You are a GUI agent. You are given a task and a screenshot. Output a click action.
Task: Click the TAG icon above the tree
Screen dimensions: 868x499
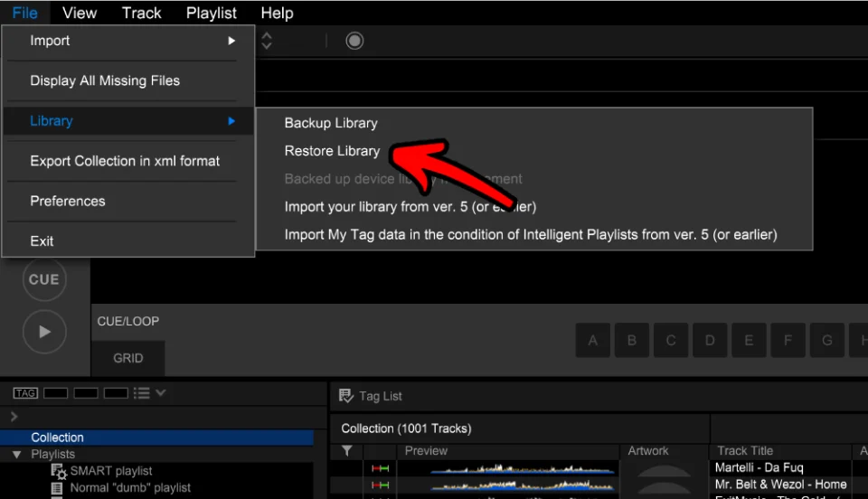[x=25, y=393]
